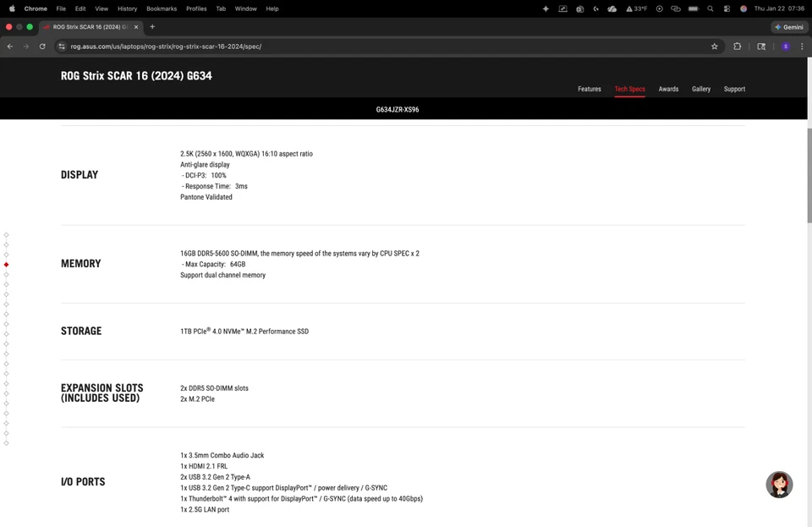Screen dimensions: 812x527
Task: Open the Bookmarks menu
Action: pos(162,8)
